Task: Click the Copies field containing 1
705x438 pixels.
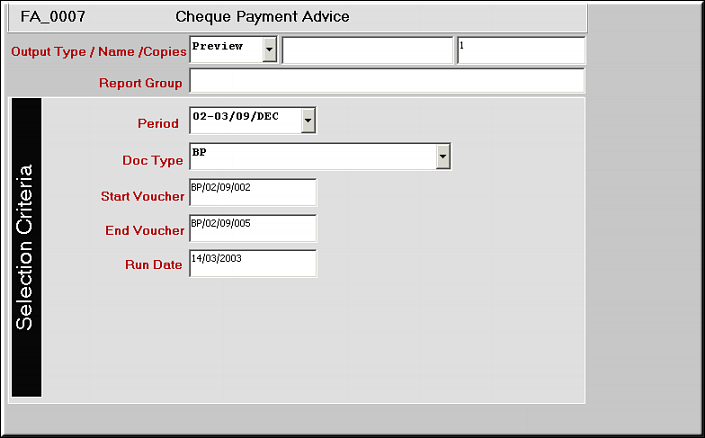Action: (520, 51)
